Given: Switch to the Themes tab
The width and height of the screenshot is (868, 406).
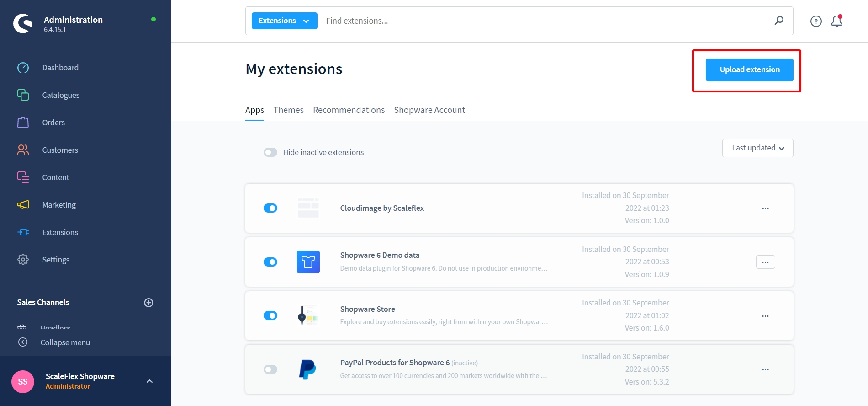Looking at the screenshot, I should point(288,110).
